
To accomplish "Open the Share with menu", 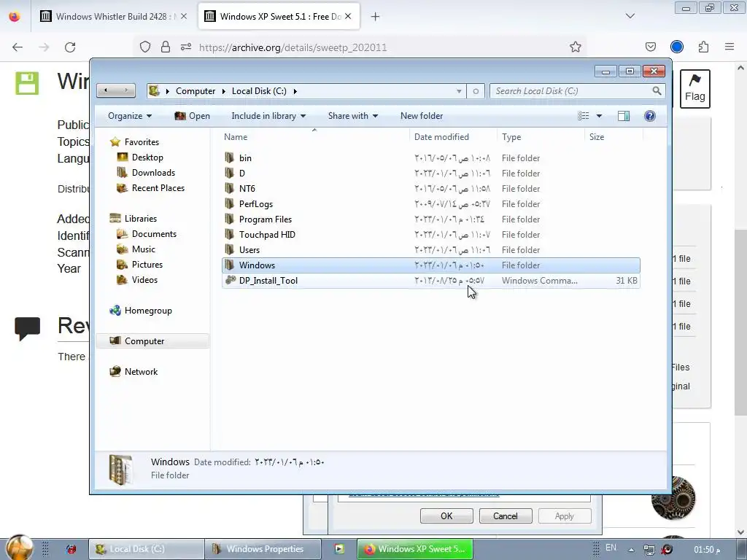I will click(353, 116).
